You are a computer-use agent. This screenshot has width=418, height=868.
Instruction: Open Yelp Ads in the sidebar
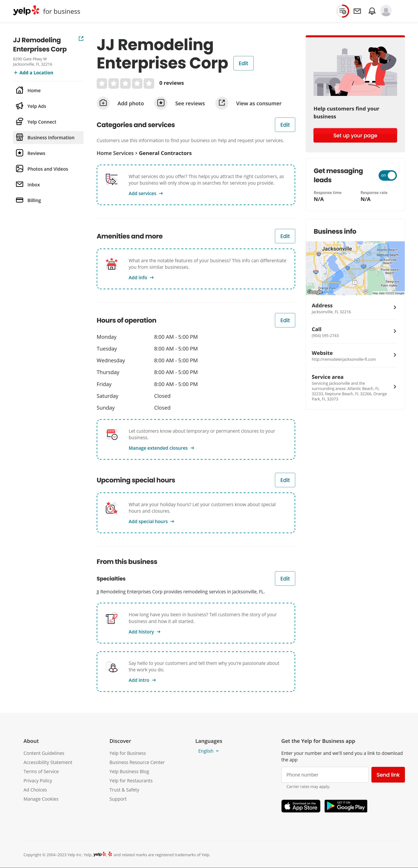coord(37,106)
